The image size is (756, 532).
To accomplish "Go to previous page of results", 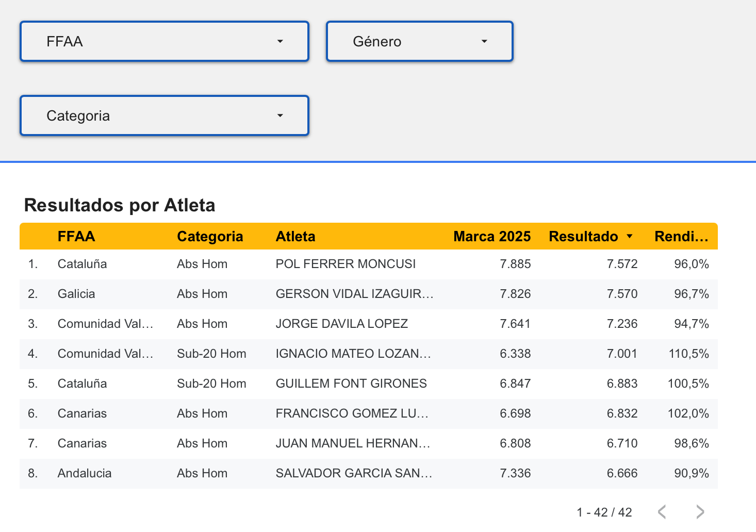I will click(662, 512).
